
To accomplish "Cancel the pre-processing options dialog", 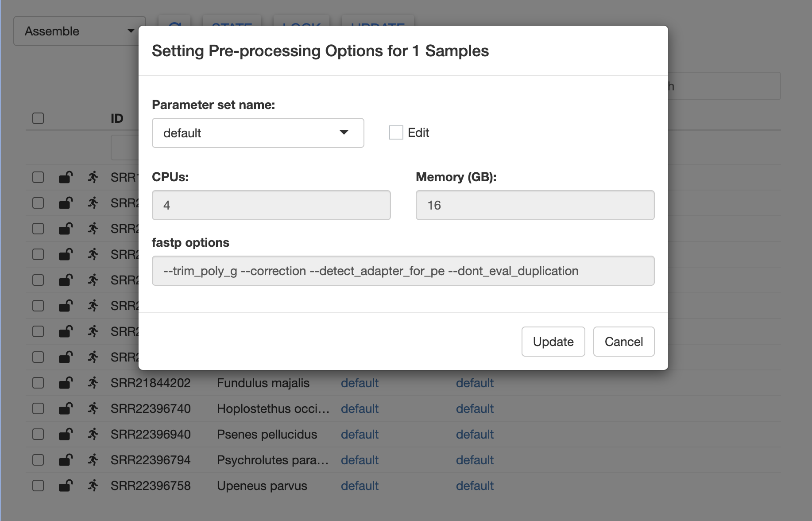I will [x=623, y=342].
